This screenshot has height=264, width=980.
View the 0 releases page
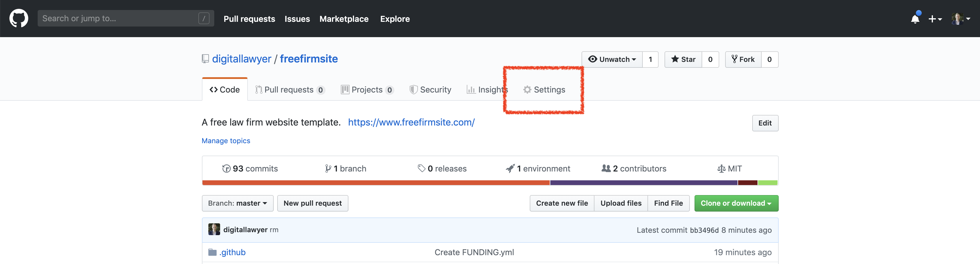click(442, 168)
